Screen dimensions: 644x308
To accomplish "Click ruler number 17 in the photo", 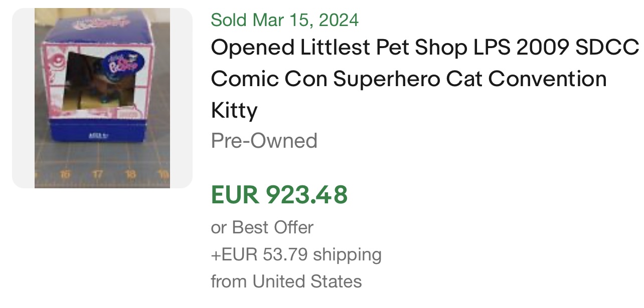I will [97, 175].
